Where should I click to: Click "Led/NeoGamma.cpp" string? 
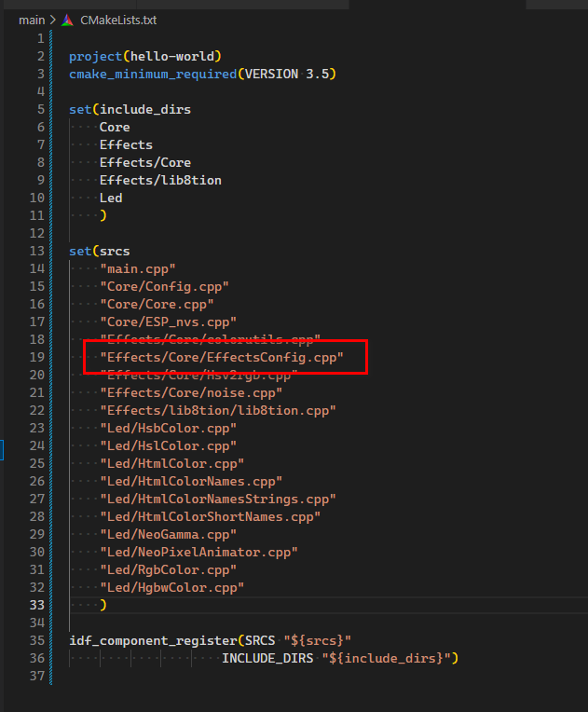(168, 534)
